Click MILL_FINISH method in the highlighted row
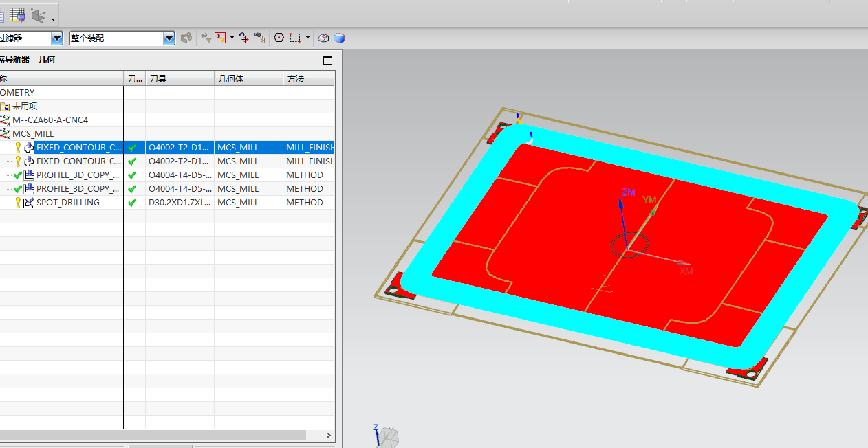This screenshot has width=868, height=448. pyautogui.click(x=310, y=147)
